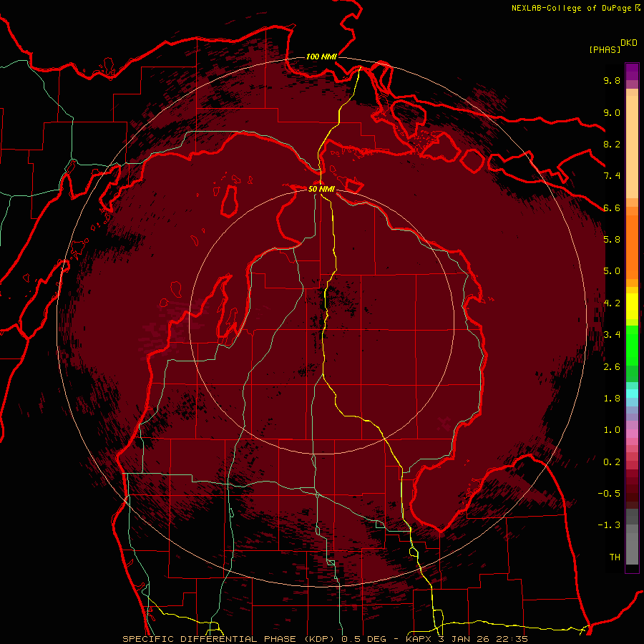
Task: Select the 8.2 scale value
Action: click(612, 144)
